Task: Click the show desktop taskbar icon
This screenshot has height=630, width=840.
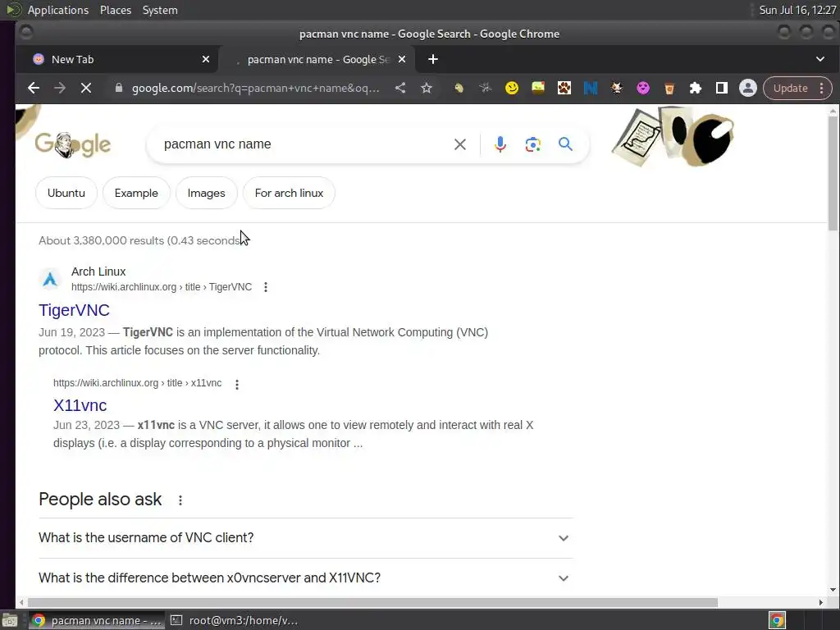Action: (10, 620)
